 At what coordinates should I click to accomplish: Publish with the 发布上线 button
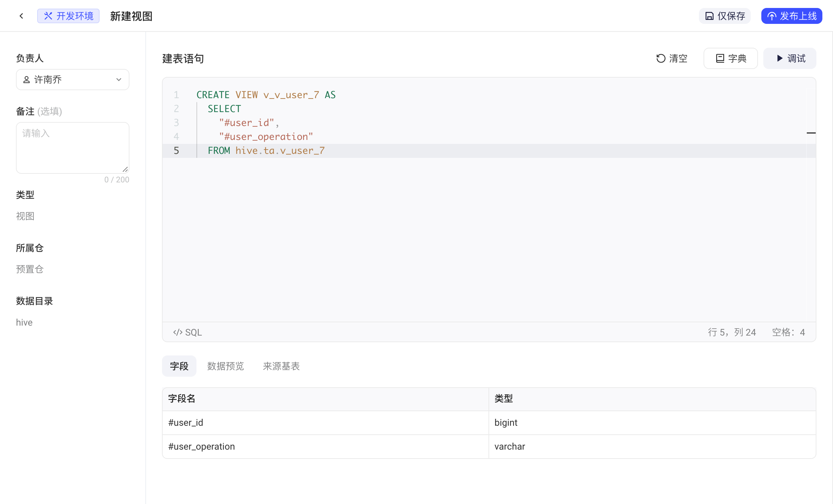point(792,16)
